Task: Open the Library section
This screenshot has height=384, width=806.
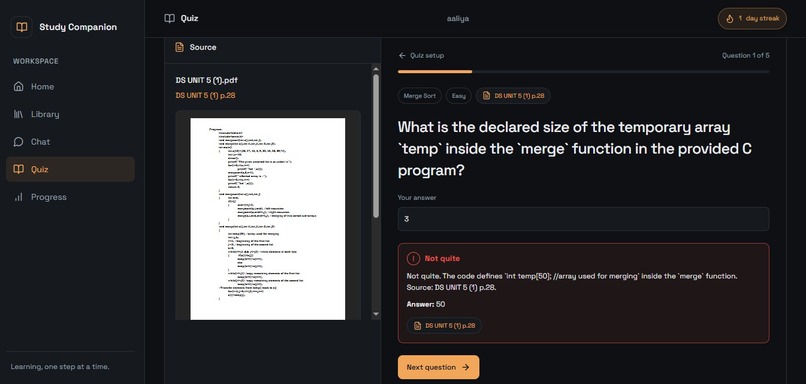Action: [70, 114]
